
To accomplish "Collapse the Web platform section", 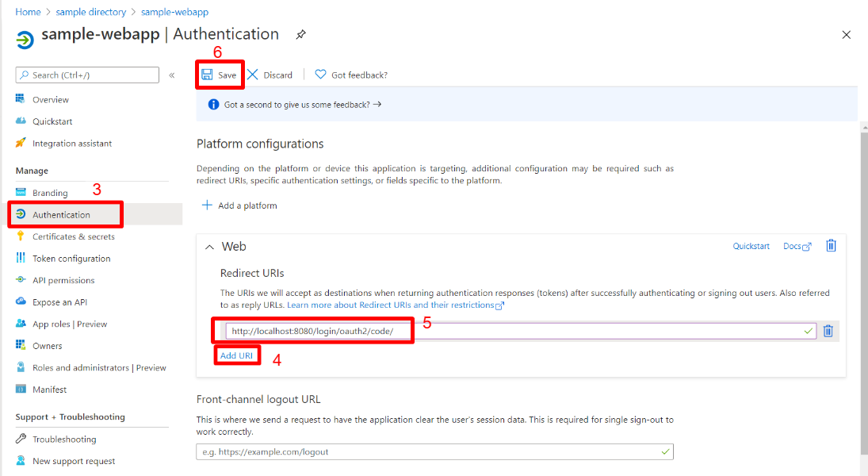I will (x=209, y=246).
